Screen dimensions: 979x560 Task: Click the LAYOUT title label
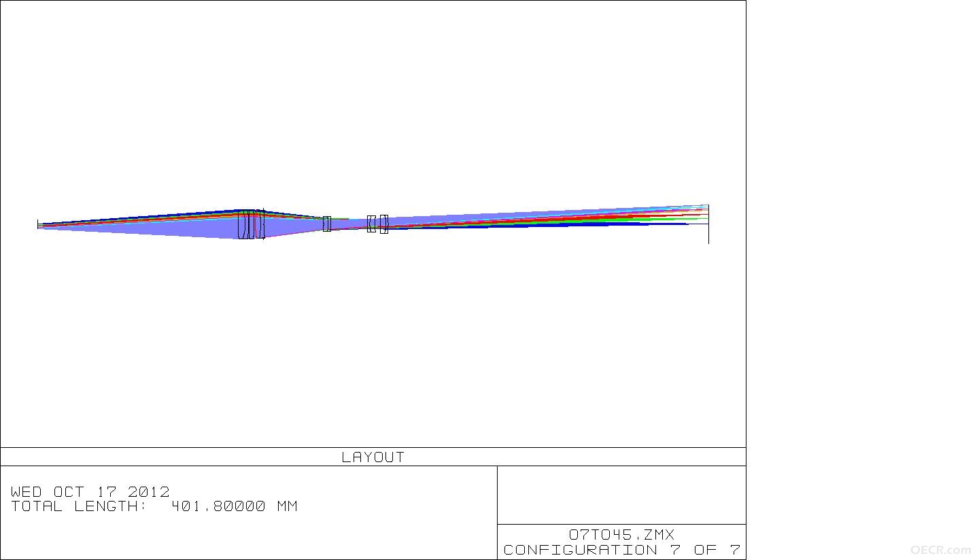(x=373, y=457)
